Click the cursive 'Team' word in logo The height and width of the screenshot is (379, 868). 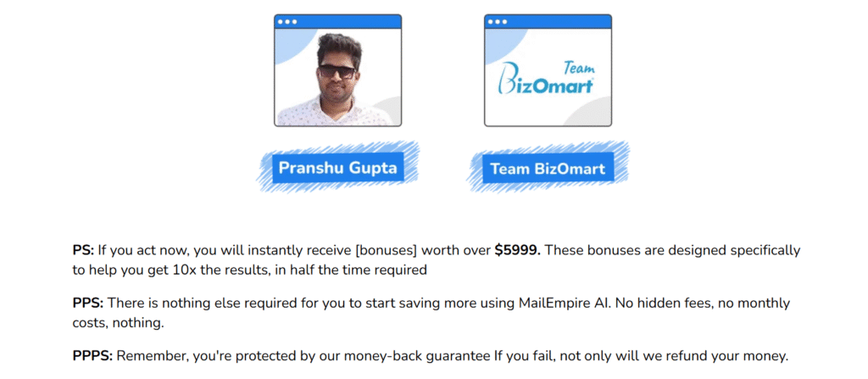[578, 68]
